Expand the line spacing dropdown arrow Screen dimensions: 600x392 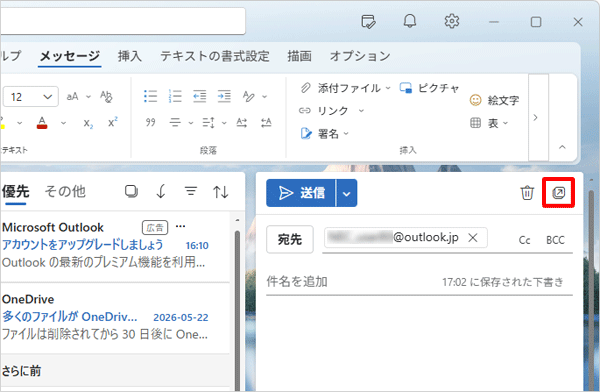tap(224, 123)
